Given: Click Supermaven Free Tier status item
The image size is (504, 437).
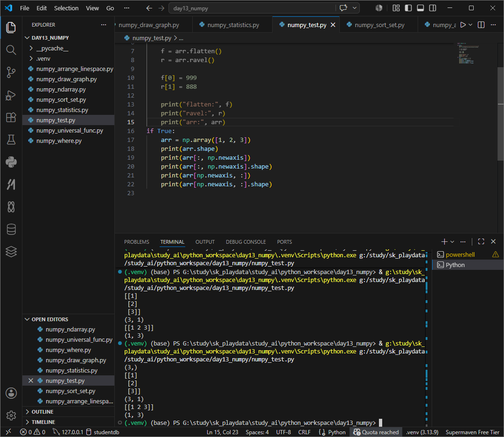Looking at the screenshot, I should (x=472, y=432).
